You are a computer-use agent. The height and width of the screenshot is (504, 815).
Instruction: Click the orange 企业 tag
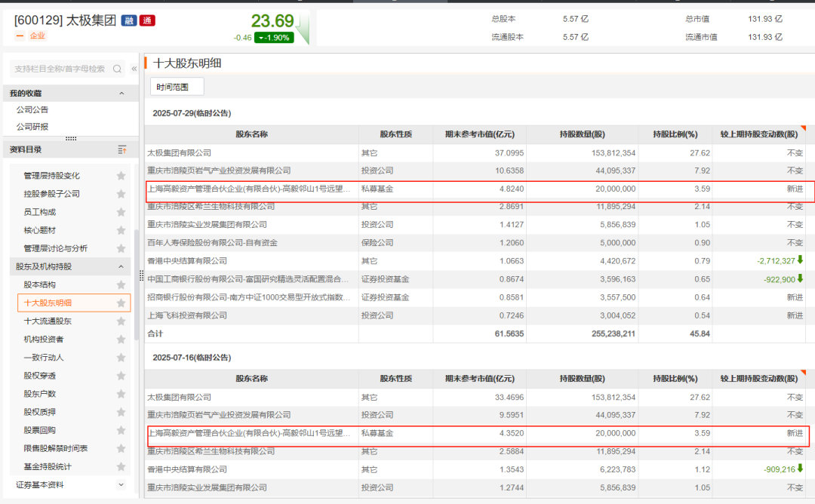click(38, 35)
